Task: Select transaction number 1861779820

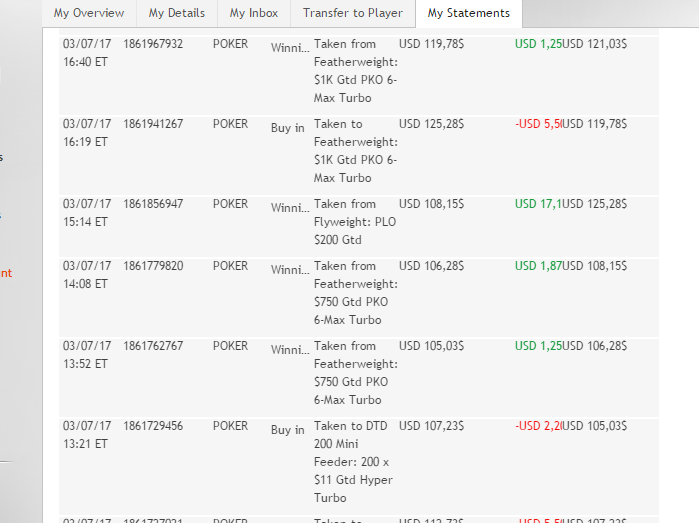Action: pos(153,267)
